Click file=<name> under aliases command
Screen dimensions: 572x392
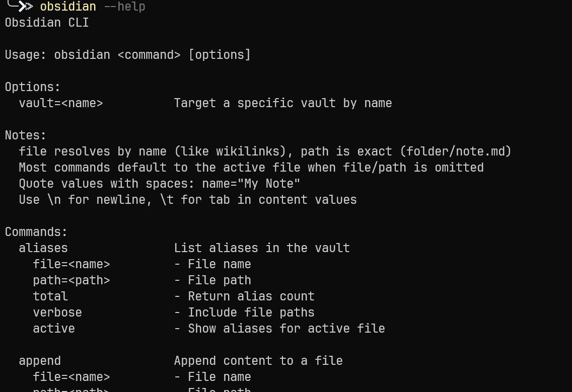[x=71, y=264]
